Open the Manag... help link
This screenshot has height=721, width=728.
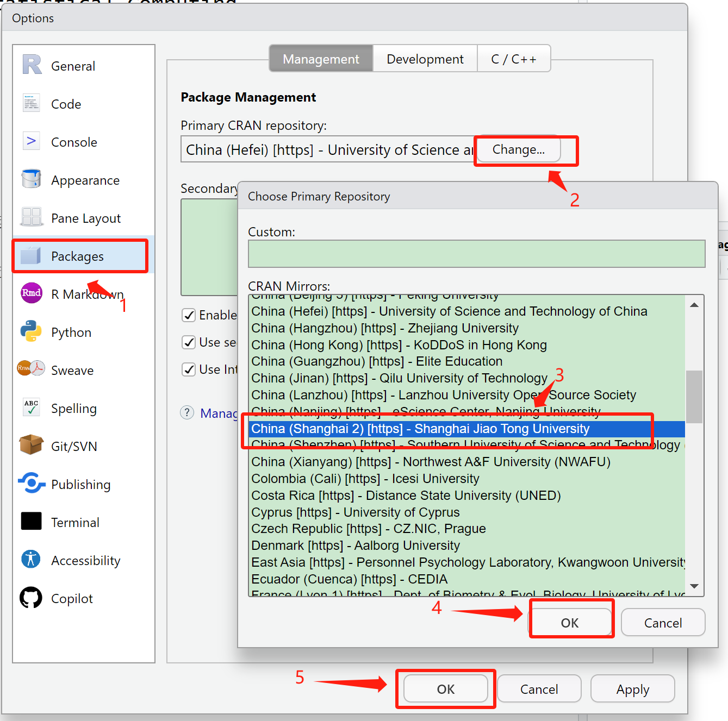[219, 413]
